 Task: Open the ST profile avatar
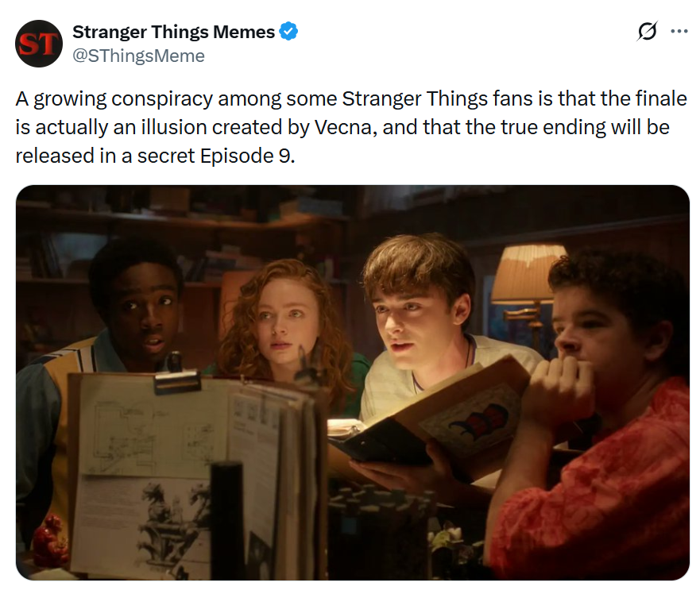pos(39,44)
